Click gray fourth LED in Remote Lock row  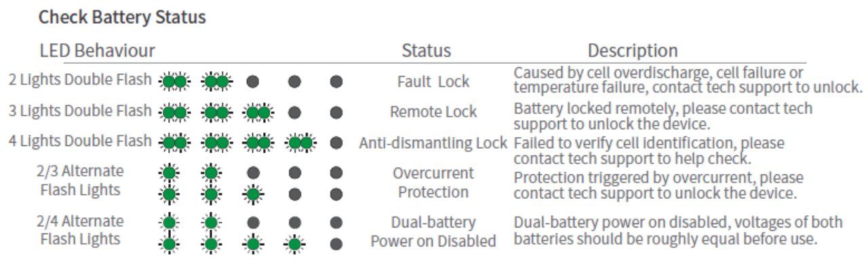tap(294, 112)
